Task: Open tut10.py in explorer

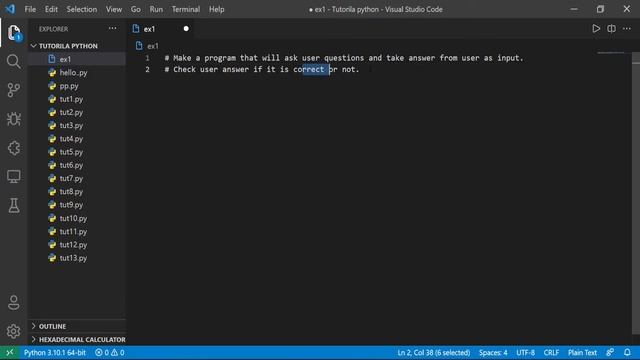Action: pyautogui.click(x=77, y=218)
